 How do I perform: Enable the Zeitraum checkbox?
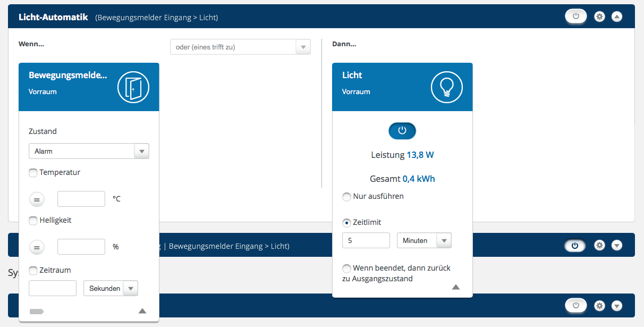click(x=33, y=270)
